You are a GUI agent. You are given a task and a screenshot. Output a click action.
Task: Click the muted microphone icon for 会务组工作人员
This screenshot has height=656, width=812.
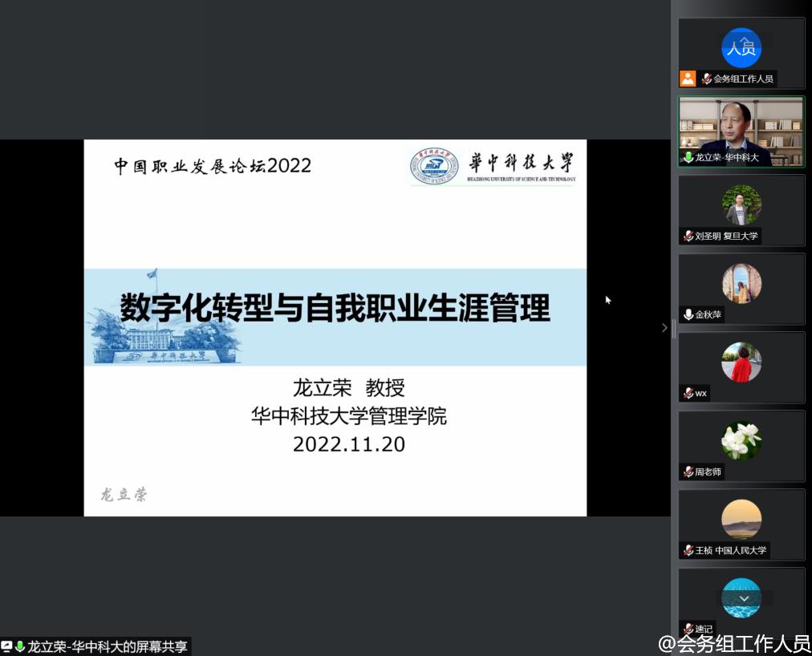point(707,79)
